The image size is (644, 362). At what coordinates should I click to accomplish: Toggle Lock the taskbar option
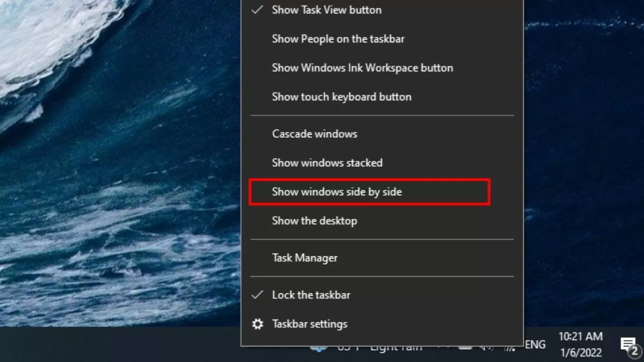311,295
